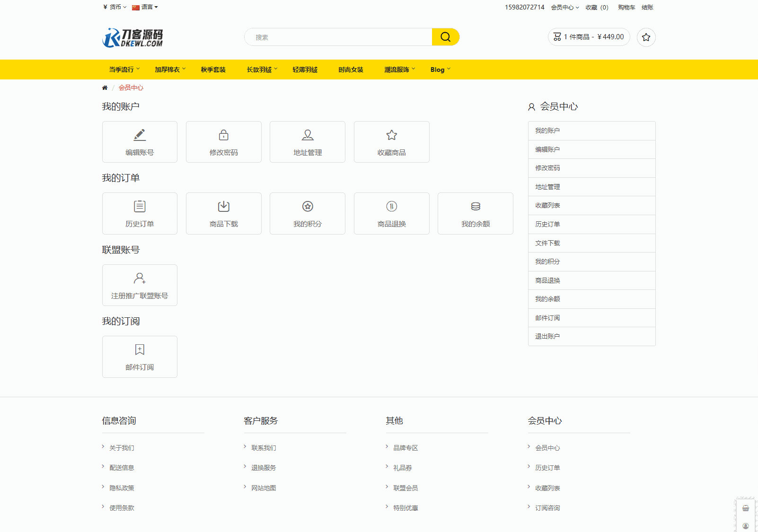Screen dimensions: 758x532
Task: Expand the 会员中心 dropdown in top bar
Action: [564, 8]
